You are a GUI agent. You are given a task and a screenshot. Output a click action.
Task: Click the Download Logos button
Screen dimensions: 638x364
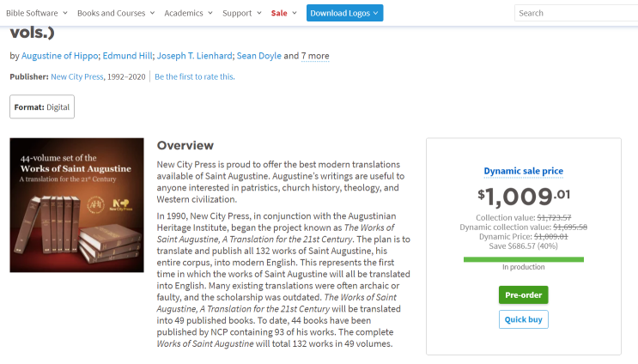(344, 13)
